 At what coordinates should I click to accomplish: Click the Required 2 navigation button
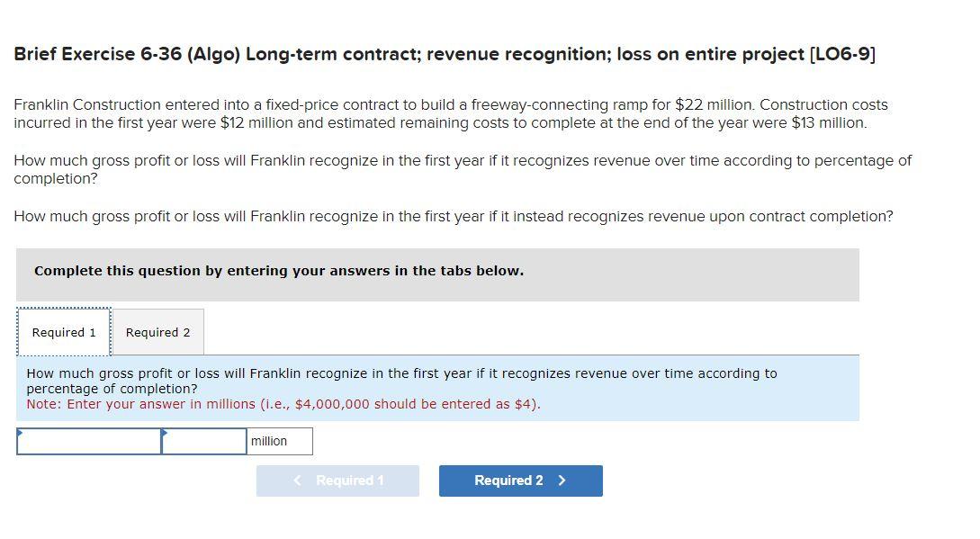[x=520, y=480]
